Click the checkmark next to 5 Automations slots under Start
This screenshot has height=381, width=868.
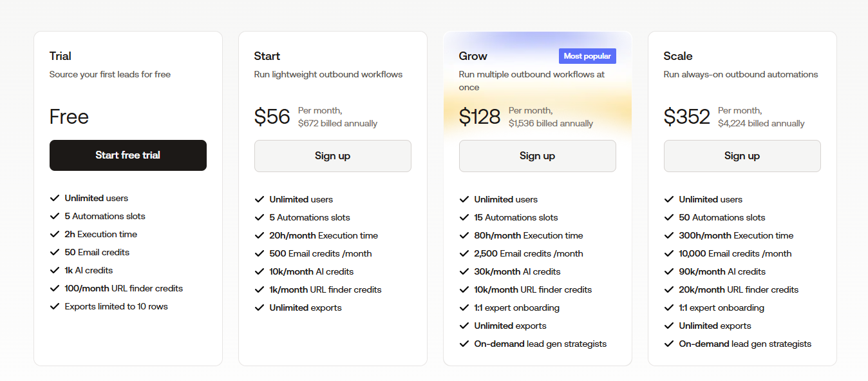coord(259,217)
